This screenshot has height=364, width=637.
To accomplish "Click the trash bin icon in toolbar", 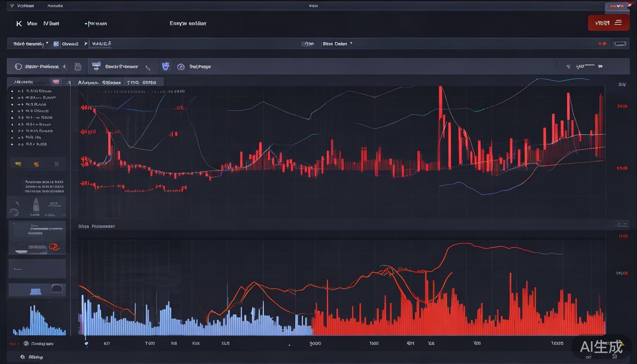I will 78,67.
